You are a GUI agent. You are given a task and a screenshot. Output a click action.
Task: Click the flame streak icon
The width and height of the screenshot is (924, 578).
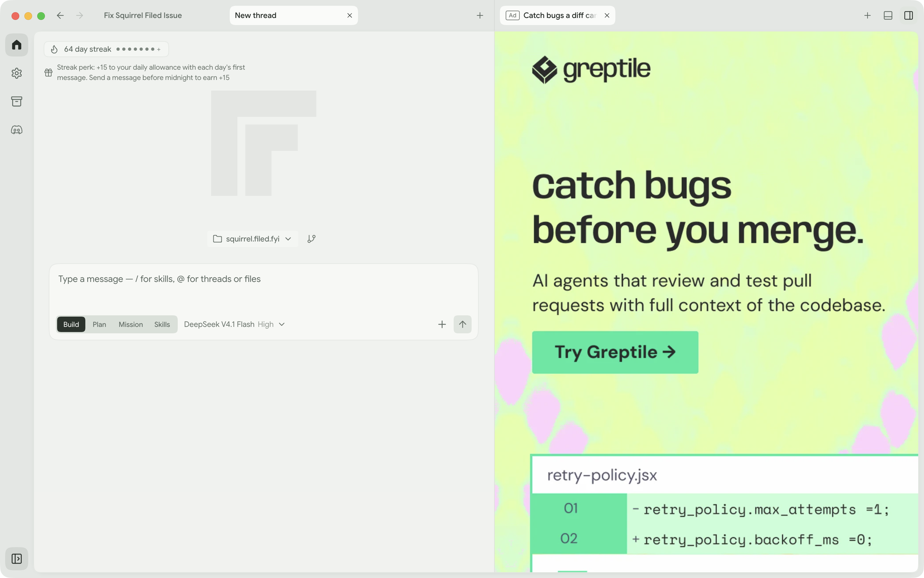(54, 49)
